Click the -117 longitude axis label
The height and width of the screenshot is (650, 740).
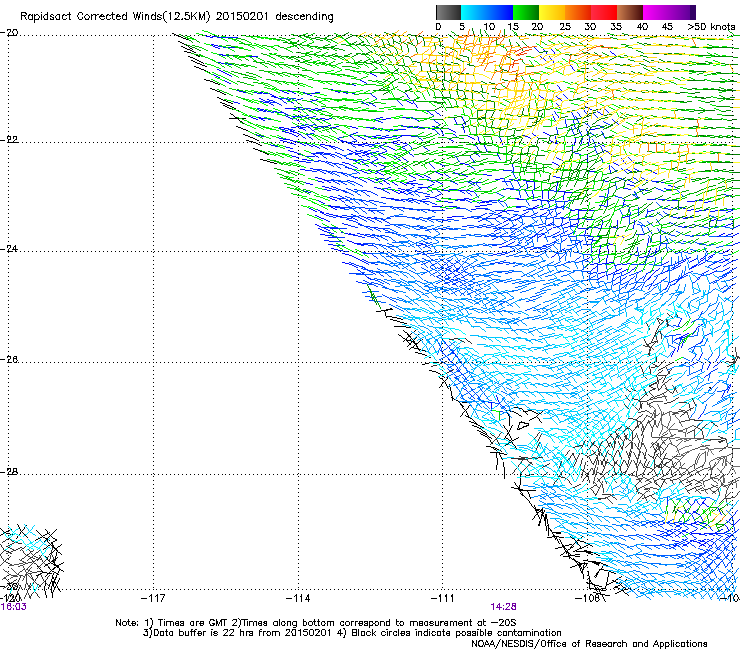tap(153, 599)
